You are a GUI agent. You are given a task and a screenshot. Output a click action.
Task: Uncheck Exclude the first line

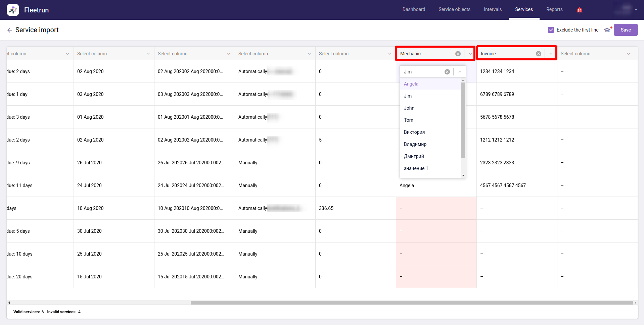click(551, 30)
